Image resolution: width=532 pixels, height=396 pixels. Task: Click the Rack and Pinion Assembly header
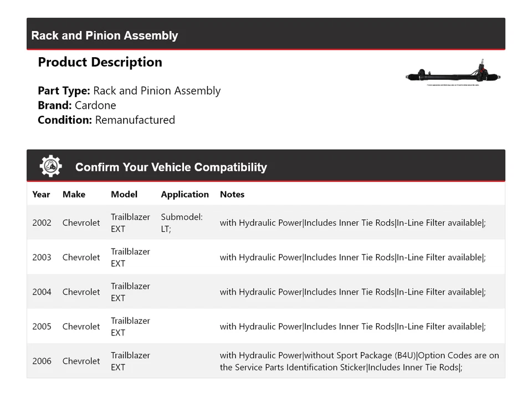coord(105,35)
